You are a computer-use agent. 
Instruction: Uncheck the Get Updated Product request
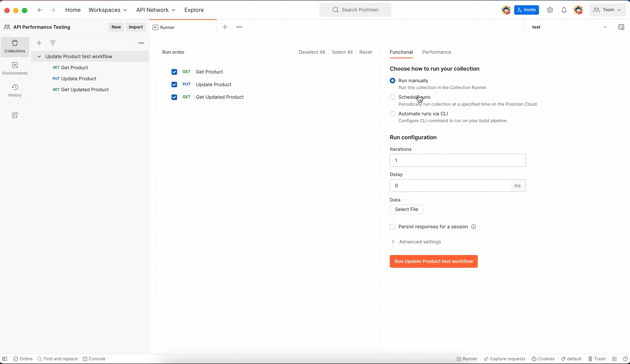(x=174, y=97)
